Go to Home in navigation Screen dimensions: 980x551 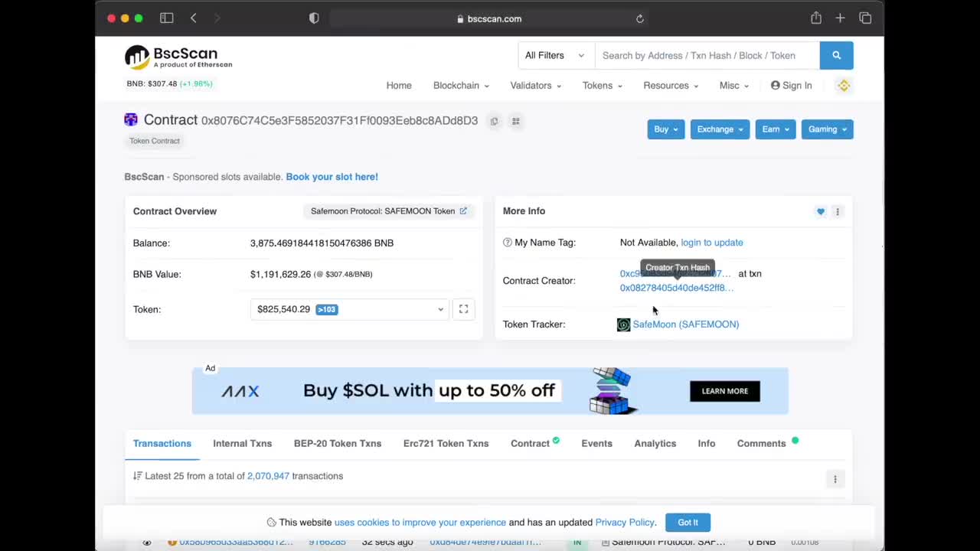399,86
